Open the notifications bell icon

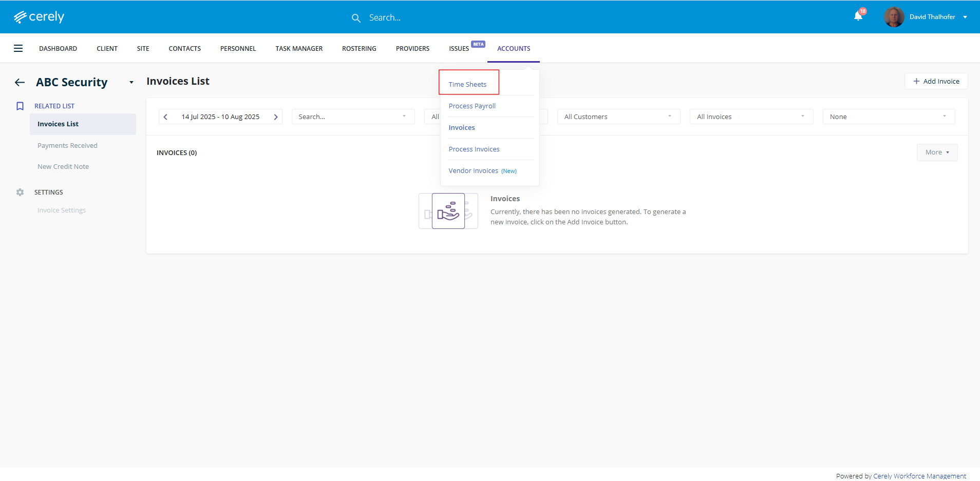coord(858,16)
